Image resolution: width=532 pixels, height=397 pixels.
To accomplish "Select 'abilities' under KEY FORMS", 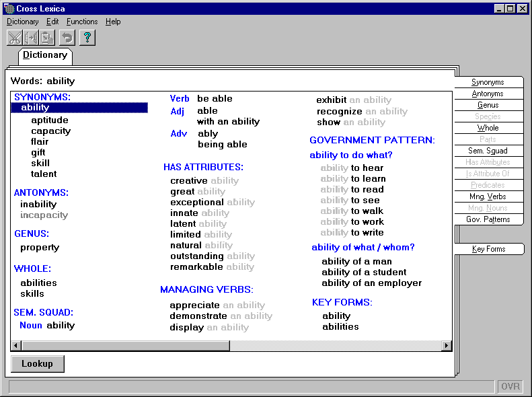I will pos(340,327).
